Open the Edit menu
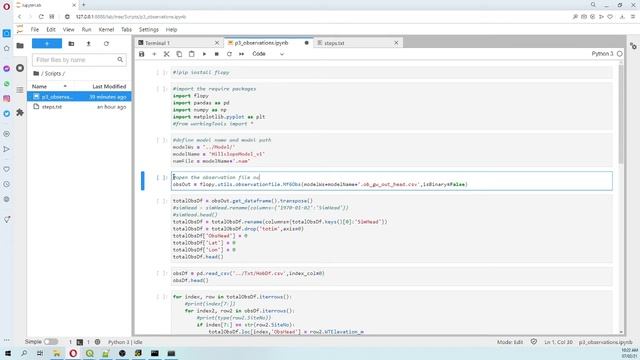Screen dimensions: 640x360 51,29
